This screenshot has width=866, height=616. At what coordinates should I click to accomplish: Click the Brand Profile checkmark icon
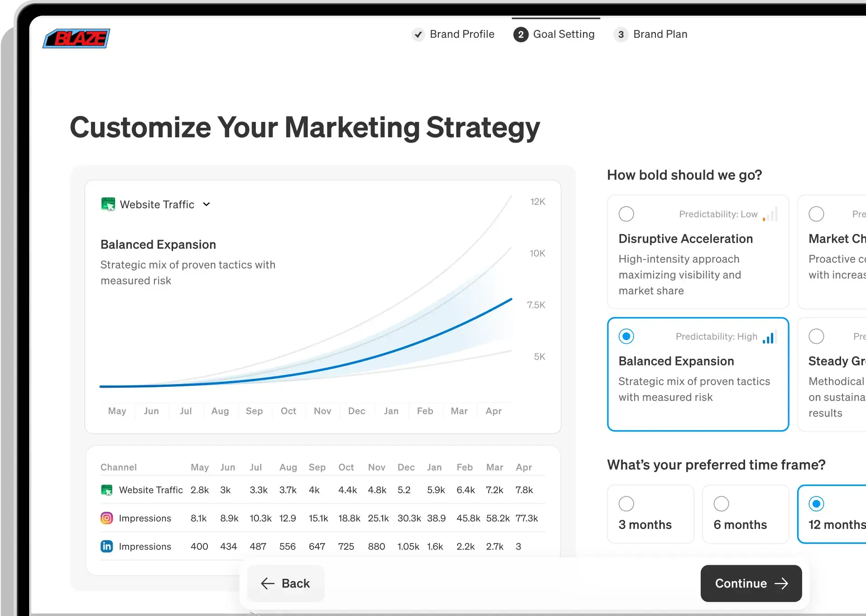[418, 34]
